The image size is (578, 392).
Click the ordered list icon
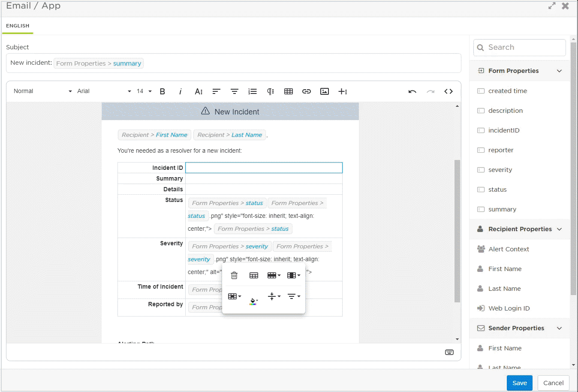click(x=253, y=91)
